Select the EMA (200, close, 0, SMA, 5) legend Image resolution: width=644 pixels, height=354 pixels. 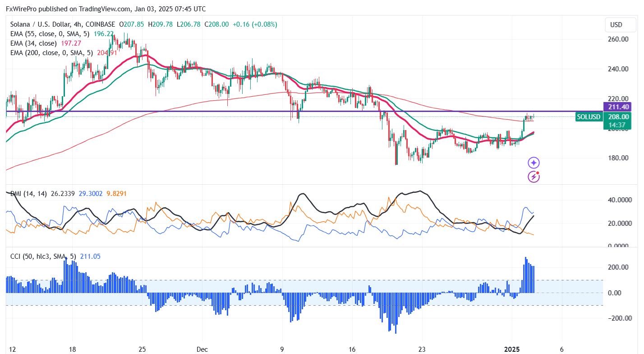pos(52,53)
